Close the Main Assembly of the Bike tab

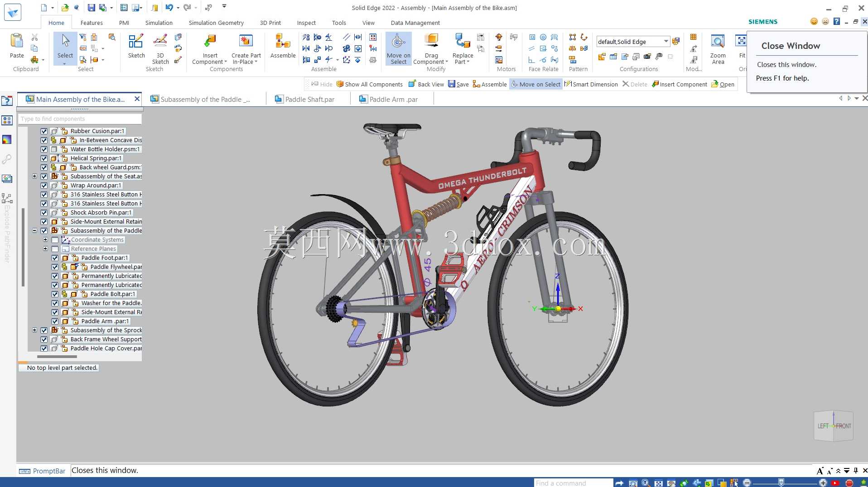[137, 99]
